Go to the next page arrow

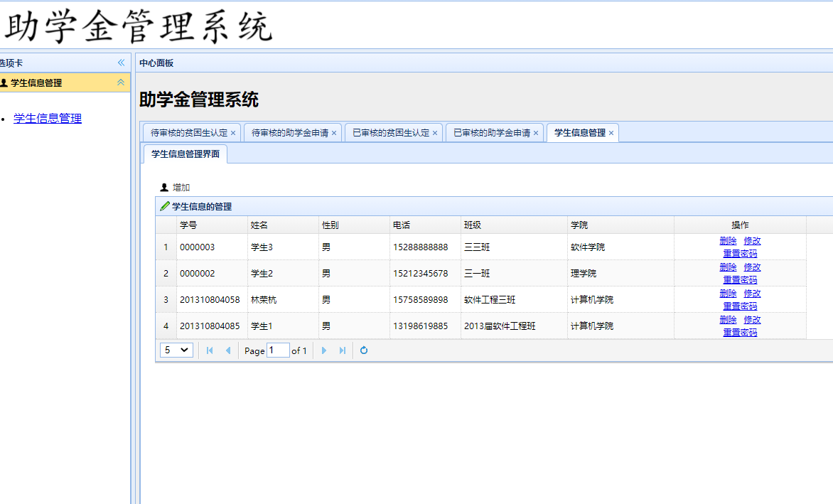pyautogui.click(x=324, y=350)
